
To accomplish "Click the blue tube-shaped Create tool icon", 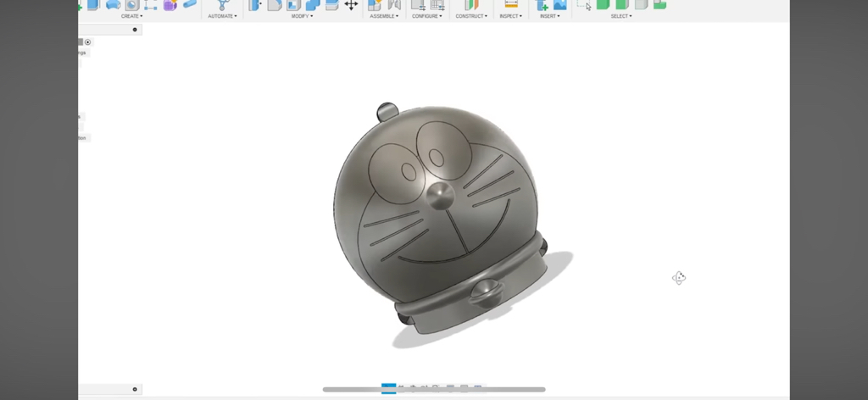I will 189,4.
